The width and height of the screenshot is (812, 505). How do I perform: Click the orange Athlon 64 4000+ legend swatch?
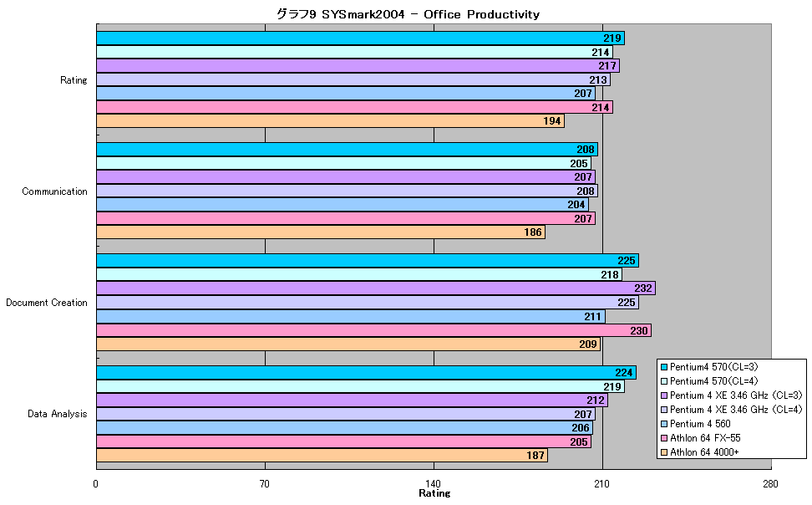pos(664,452)
